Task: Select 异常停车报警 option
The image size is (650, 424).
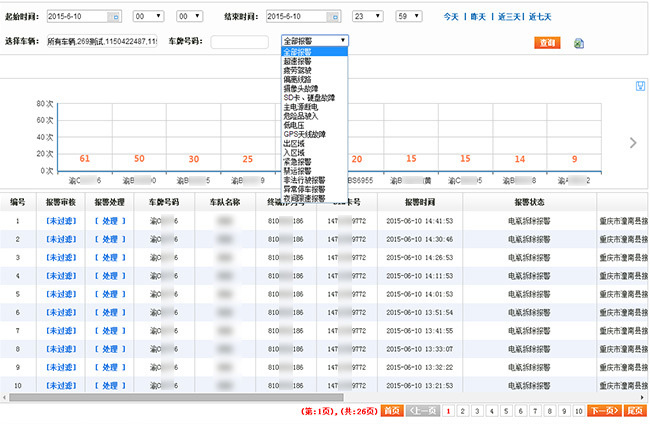Action: [304, 189]
